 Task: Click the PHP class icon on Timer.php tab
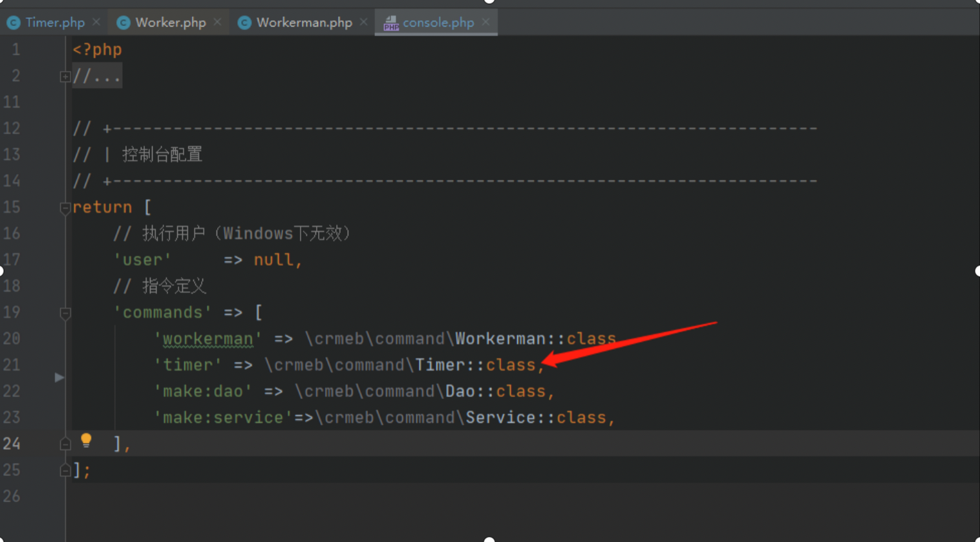click(x=14, y=22)
